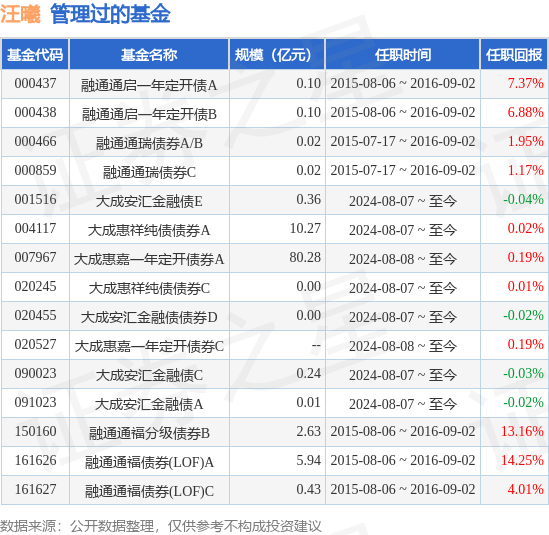
Task: Select fund name 融通通福债券(LOF)C
Action: [149, 492]
